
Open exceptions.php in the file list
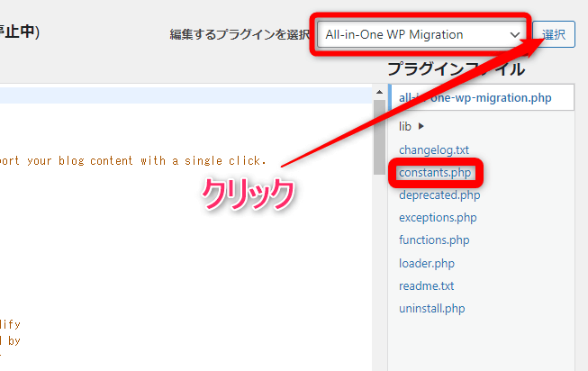click(438, 218)
